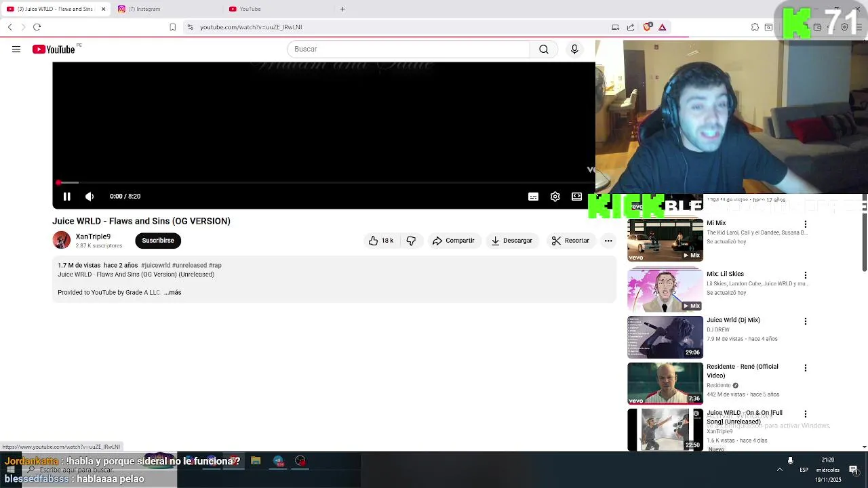This screenshot has width=868, height=488.
Task: Open options for Residente - René video
Action: click(x=806, y=368)
